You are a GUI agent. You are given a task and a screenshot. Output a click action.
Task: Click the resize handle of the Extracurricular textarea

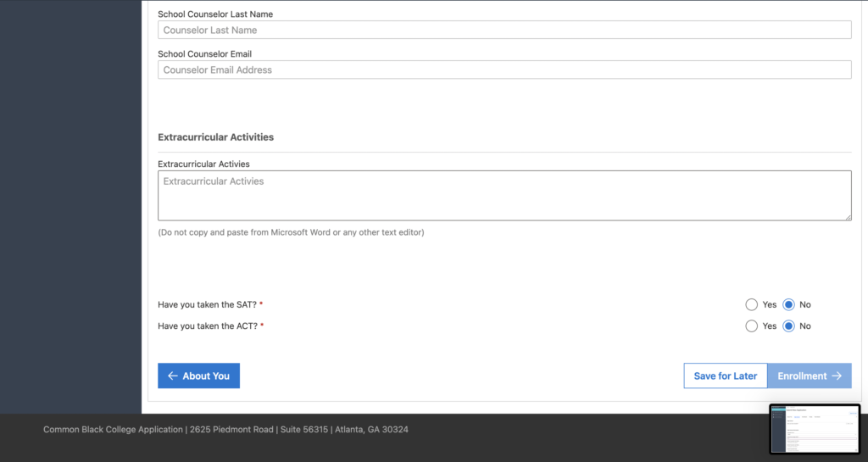pyautogui.click(x=847, y=216)
